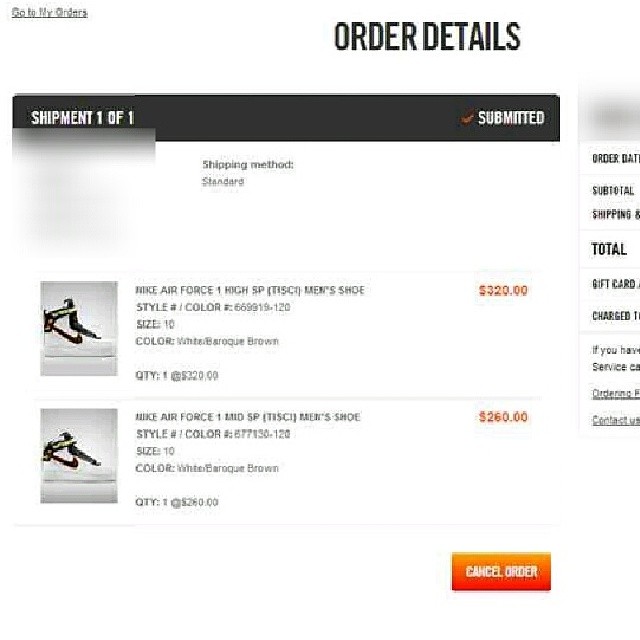This screenshot has height=640, width=640.
Task: Click the Order Details heading
Action: coord(427,36)
